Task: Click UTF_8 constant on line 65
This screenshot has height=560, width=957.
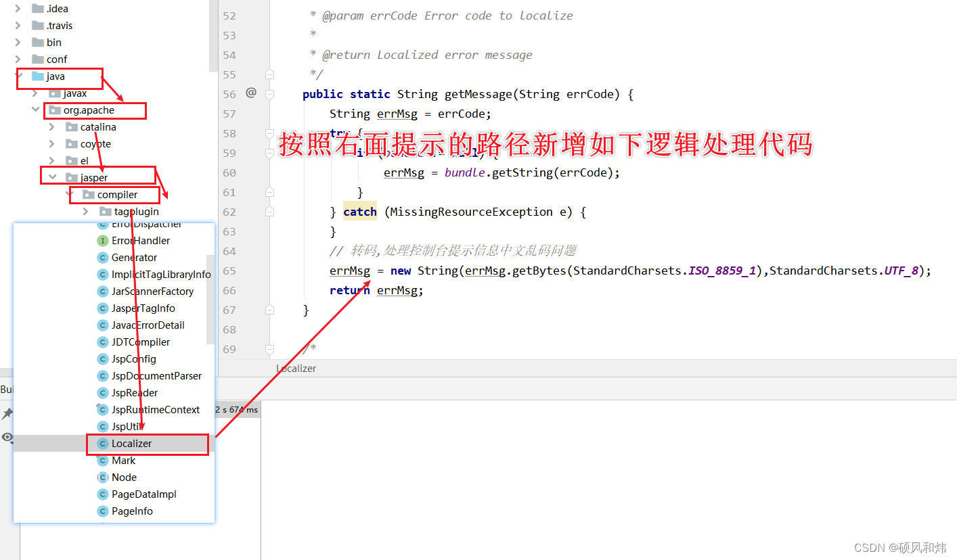Action: tap(902, 271)
